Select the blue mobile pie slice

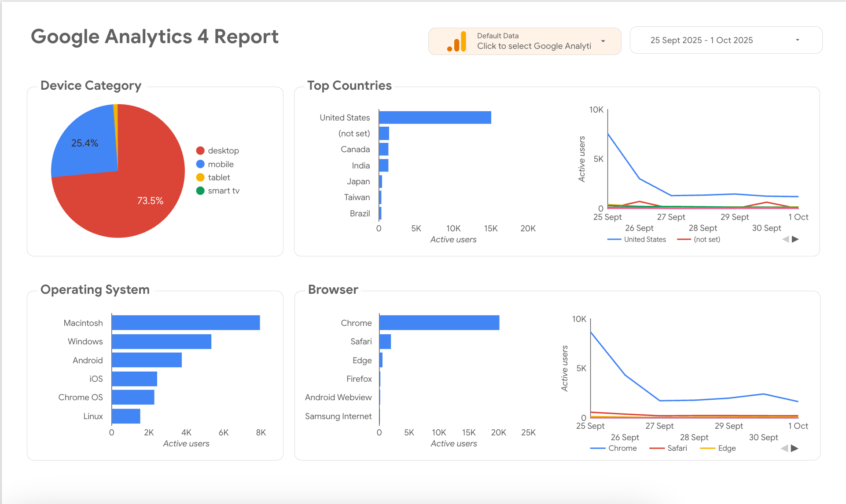coord(86,145)
